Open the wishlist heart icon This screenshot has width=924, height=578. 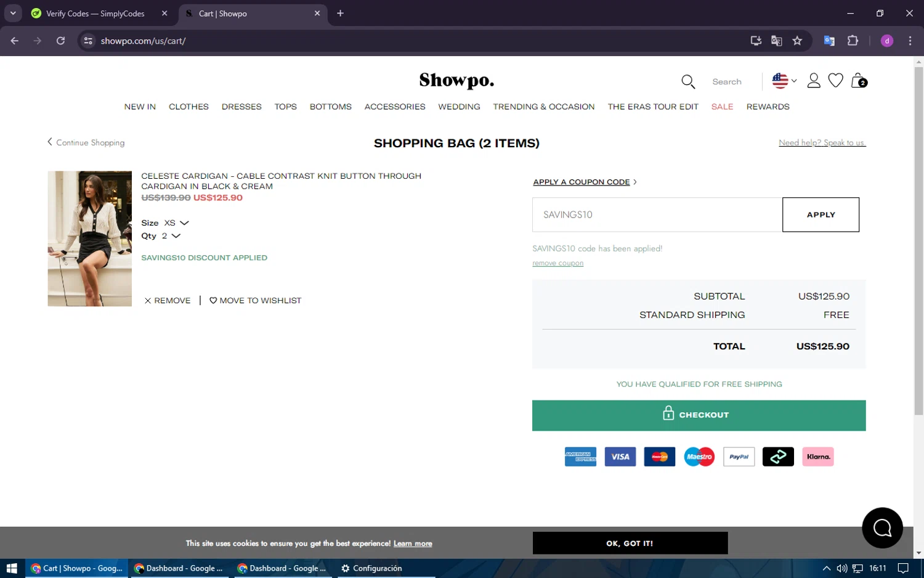click(835, 81)
